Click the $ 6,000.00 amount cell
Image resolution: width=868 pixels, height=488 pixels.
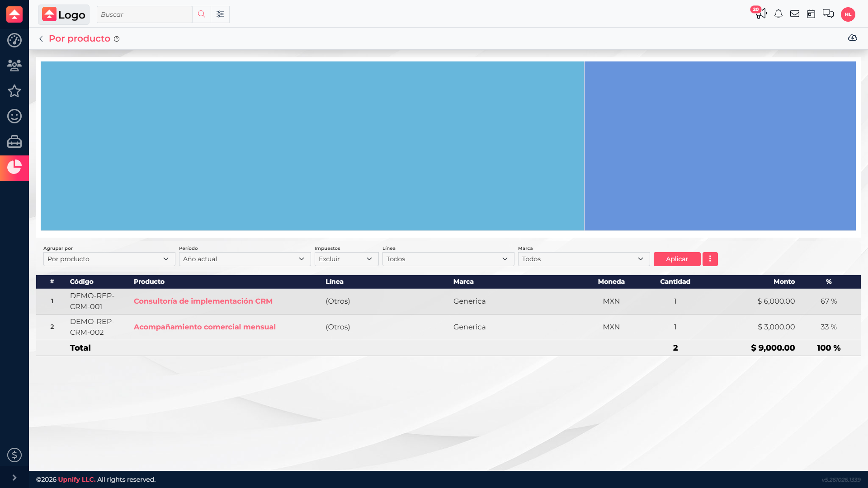coord(776,301)
